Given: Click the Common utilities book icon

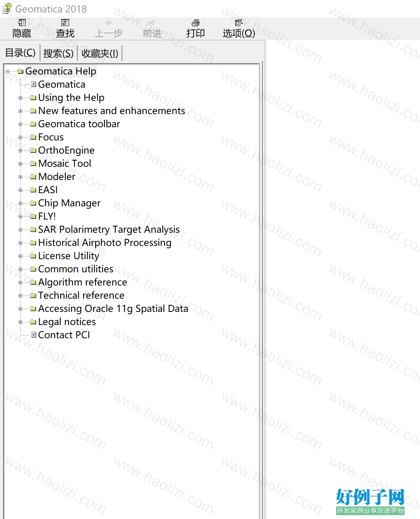Looking at the screenshot, I should pos(33,269).
